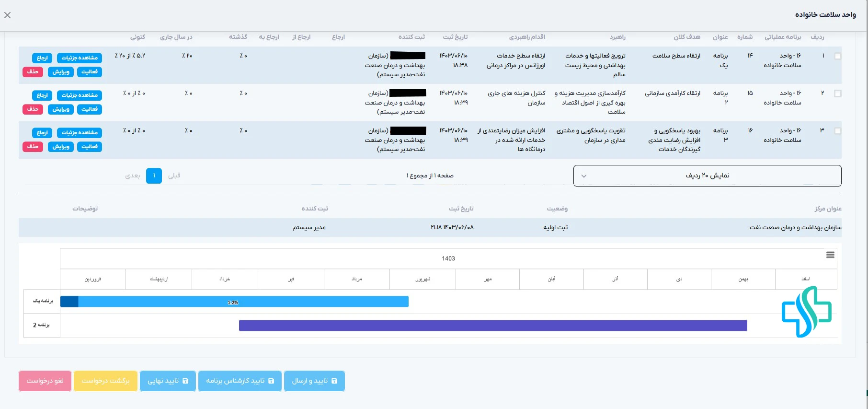Click the وضعیت column header
Image resolution: width=868 pixels, height=409 pixels.
557,209
